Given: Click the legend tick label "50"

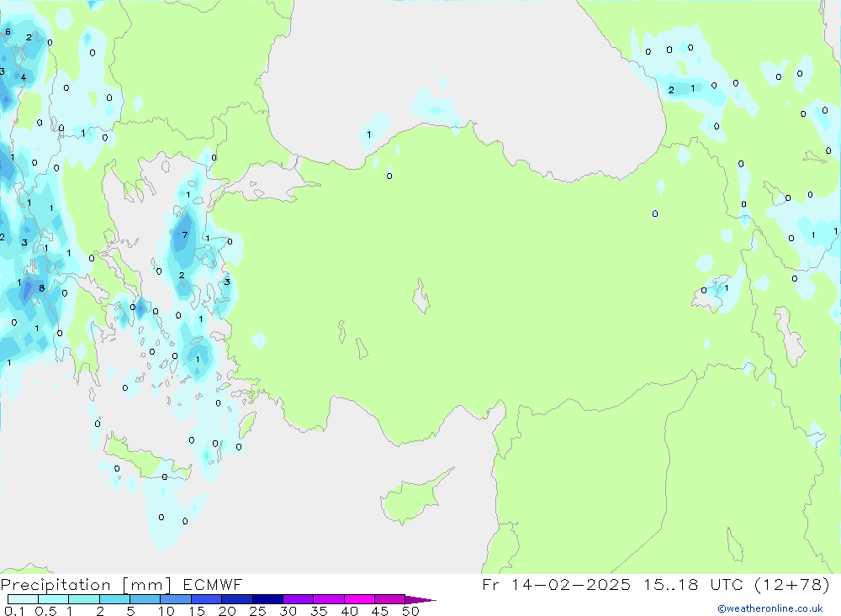Looking at the screenshot, I should [x=410, y=611].
